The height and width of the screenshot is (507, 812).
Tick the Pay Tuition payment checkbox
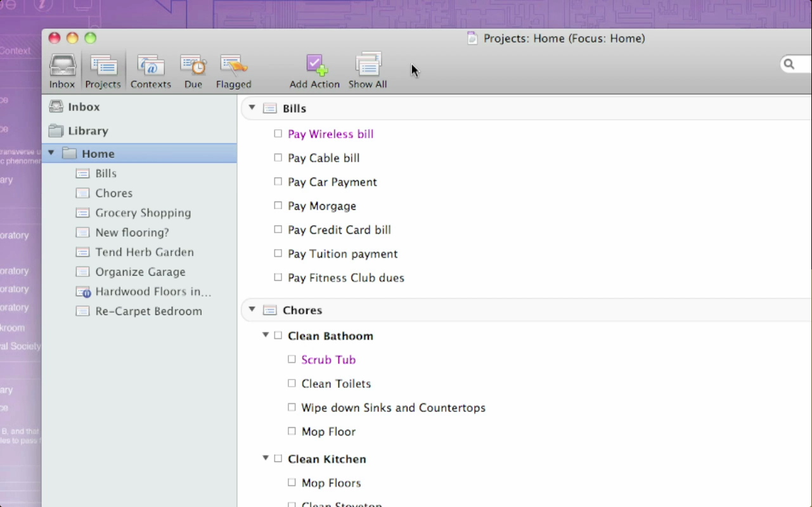(278, 253)
